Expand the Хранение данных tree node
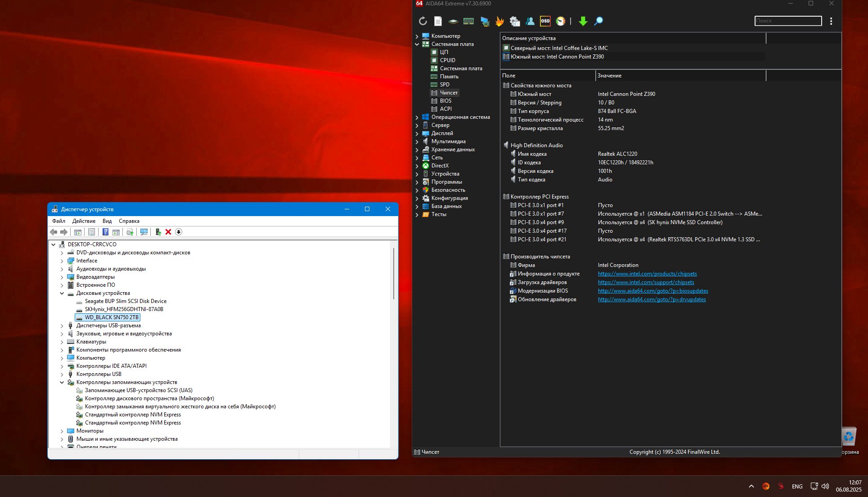Image resolution: width=868 pixels, height=497 pixels. [x=417, y=149]
